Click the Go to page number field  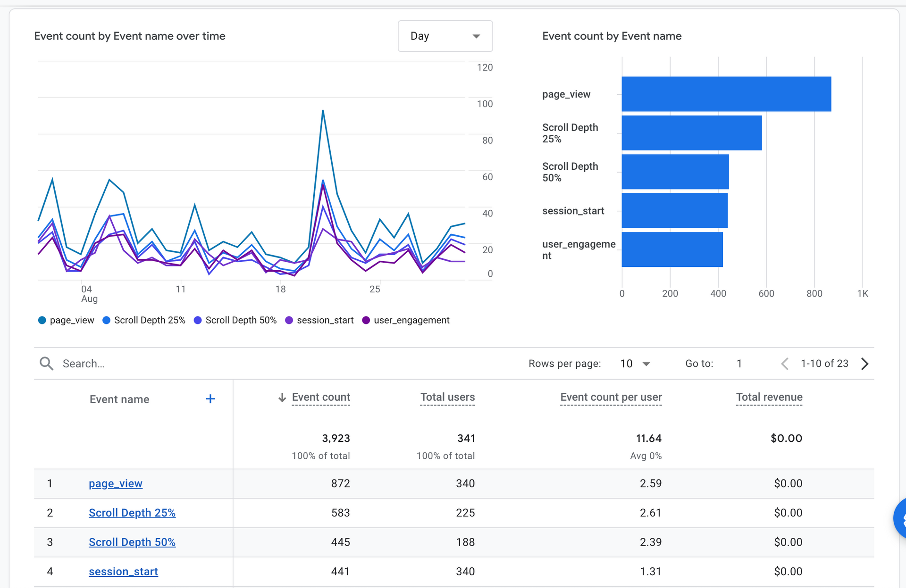point(739,364)
